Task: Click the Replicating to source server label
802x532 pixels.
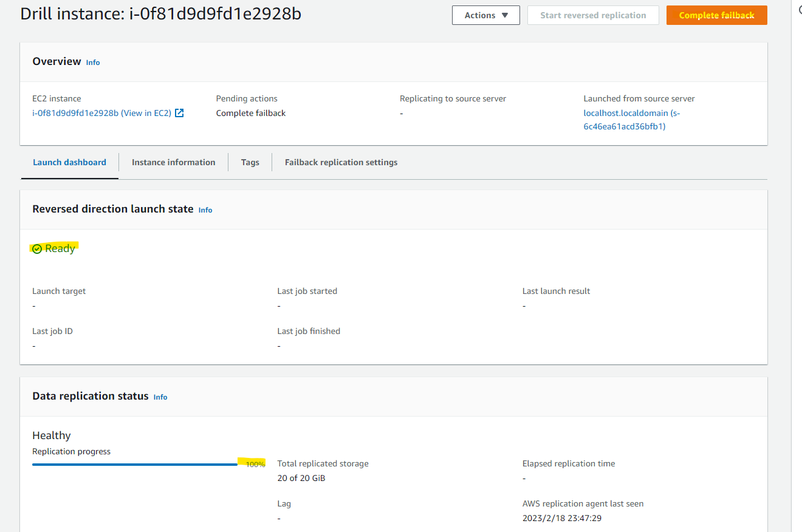Action: coord(453,98)
